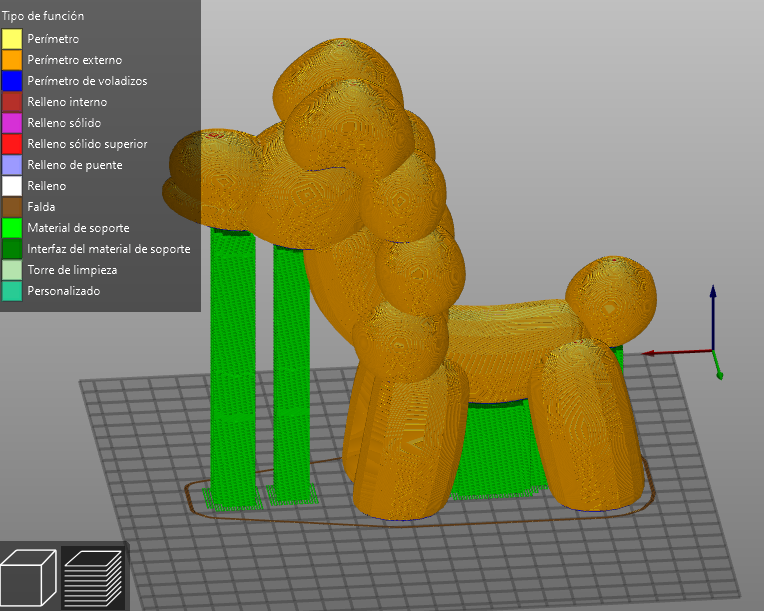
Task: Click the orange Perímetro externo swatch
Action: point(12,60)
